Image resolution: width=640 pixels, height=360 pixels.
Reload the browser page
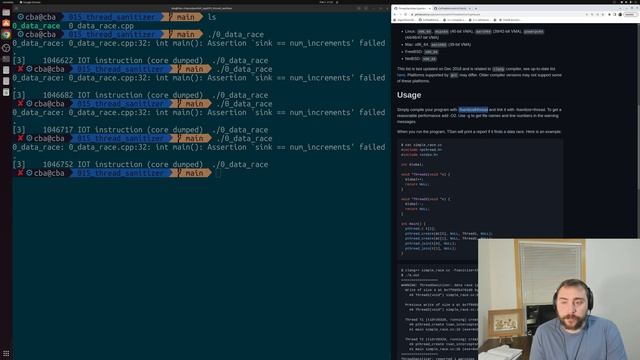tap(406, 14)
